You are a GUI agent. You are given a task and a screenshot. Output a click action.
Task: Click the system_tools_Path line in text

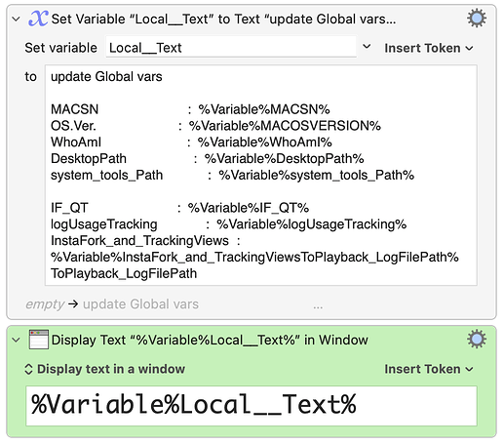pos(232,175)
